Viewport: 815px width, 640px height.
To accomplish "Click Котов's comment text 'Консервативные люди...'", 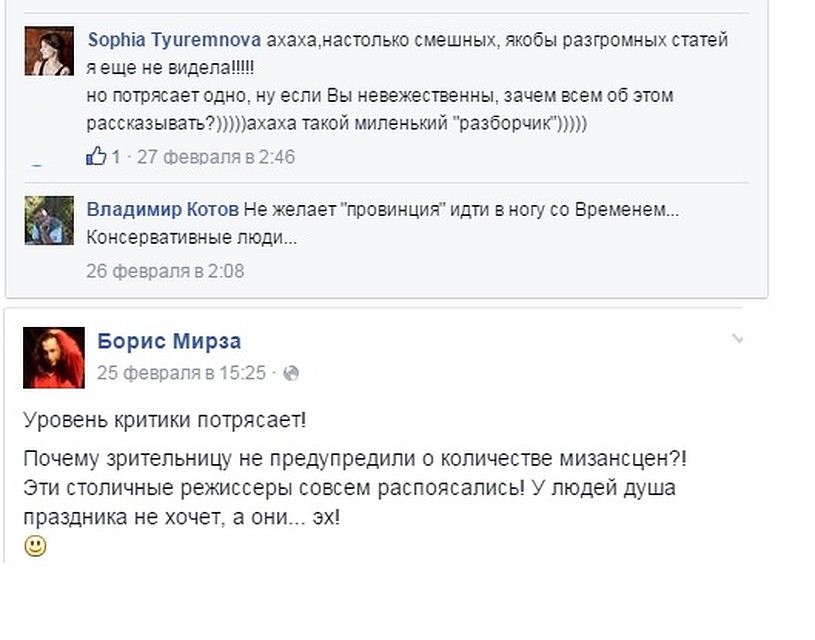I will tap(192, 237).
